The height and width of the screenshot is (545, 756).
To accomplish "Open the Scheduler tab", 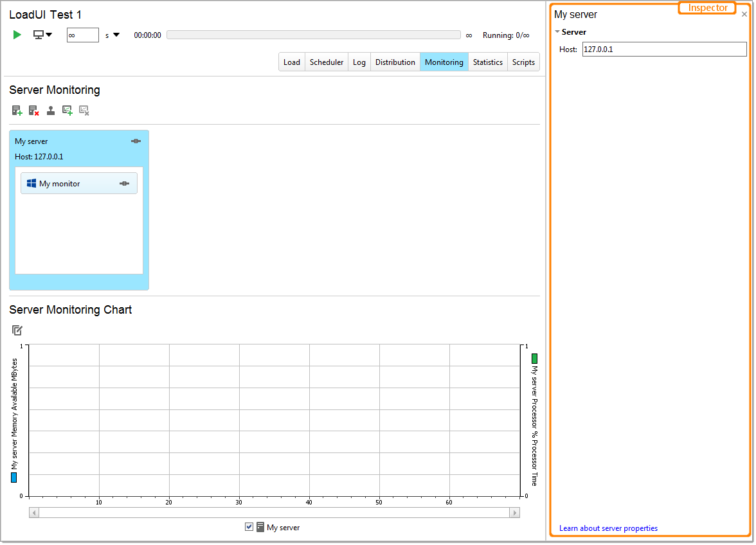I will tap(326, 62).
